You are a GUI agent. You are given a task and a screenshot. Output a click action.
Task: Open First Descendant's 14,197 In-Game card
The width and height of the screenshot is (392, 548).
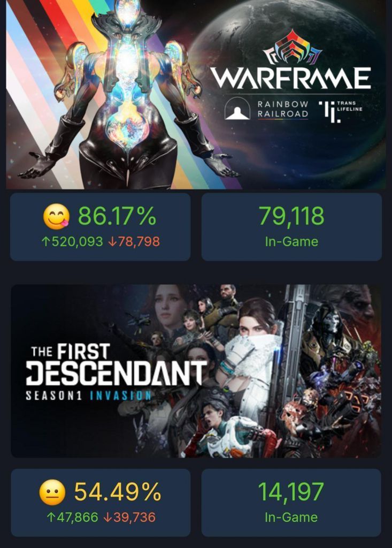click(x=291, y=503)
